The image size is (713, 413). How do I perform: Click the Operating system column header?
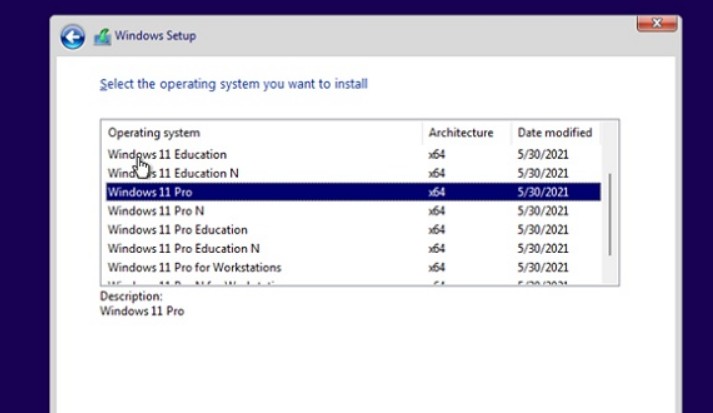[263, 133]
